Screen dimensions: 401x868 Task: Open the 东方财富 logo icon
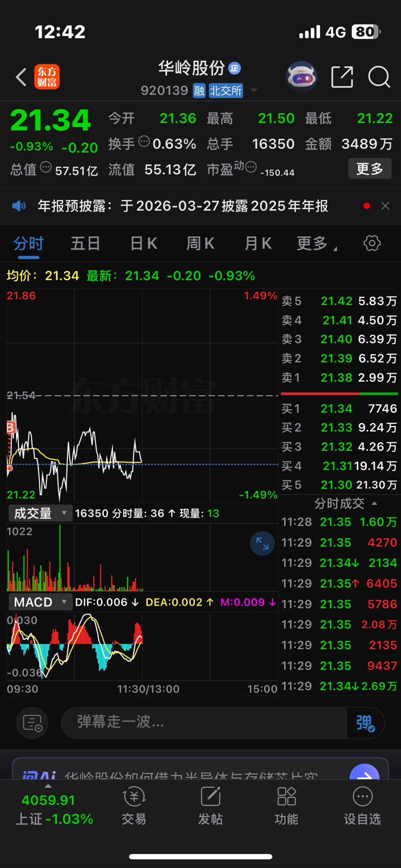(47, 77)
